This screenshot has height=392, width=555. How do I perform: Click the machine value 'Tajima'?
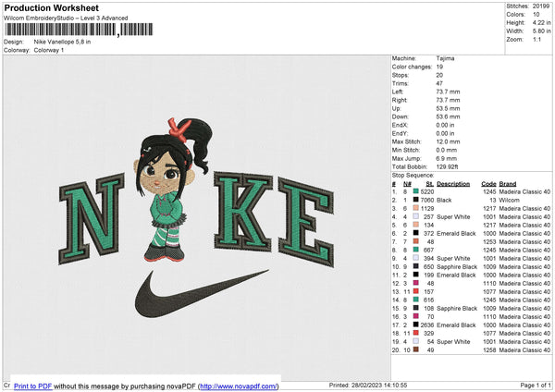pyautogui.click(x=445, y=58)
